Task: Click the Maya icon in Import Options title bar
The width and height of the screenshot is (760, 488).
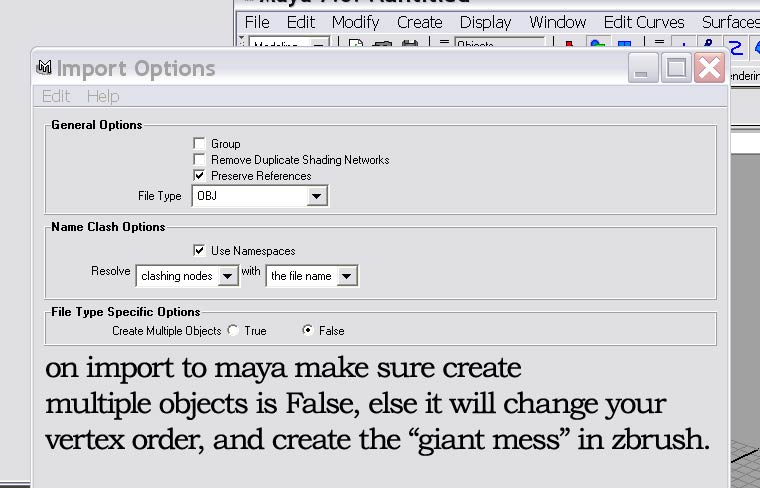Action: tap(44, 66)
